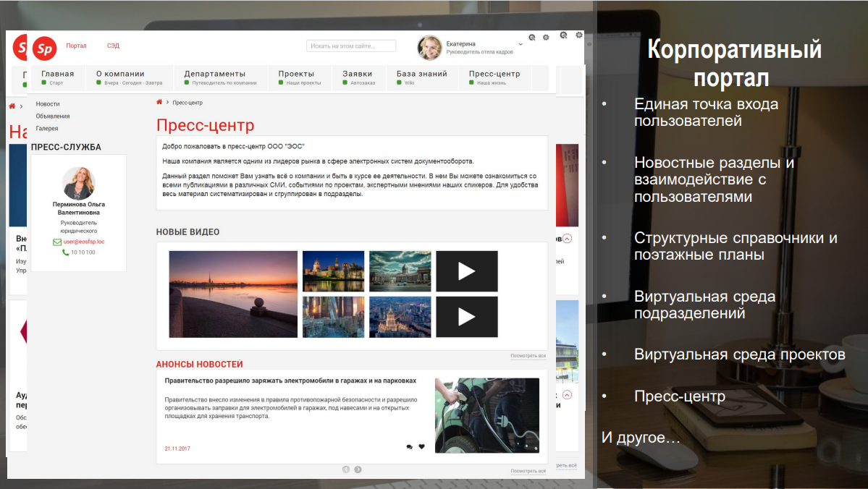Open Галерея in the left sidebar
The image size is (868, 489).
point(47,128)
